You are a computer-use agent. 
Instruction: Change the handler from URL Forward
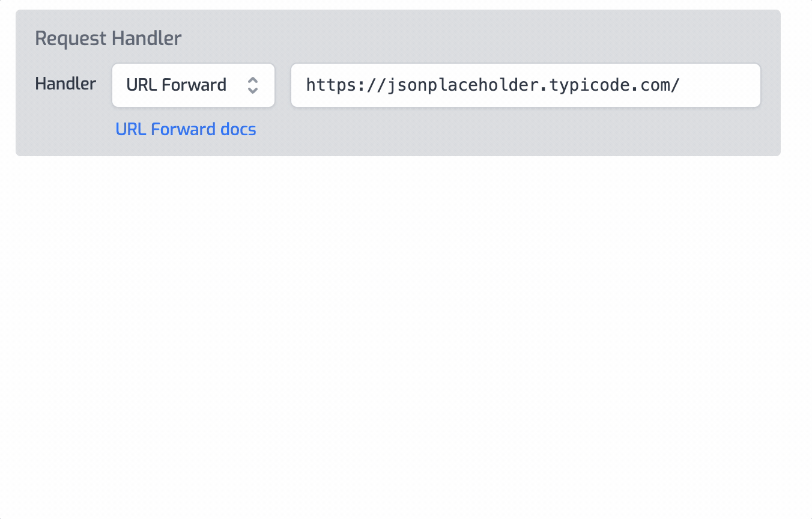(x=193, y=85)
